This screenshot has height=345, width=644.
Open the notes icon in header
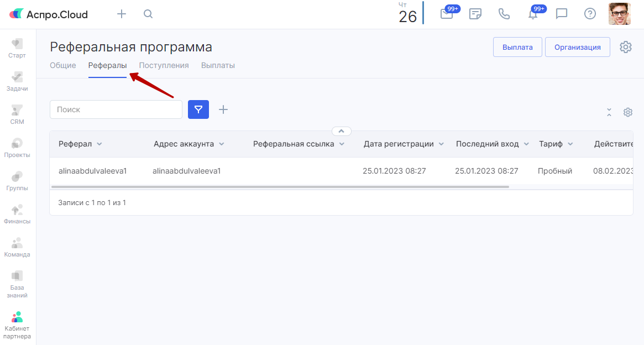click(x=475, y=14)
